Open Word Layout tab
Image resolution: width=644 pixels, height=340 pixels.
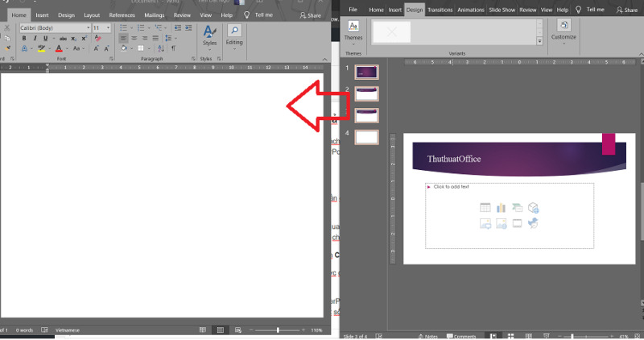click(x=92, y=15)
